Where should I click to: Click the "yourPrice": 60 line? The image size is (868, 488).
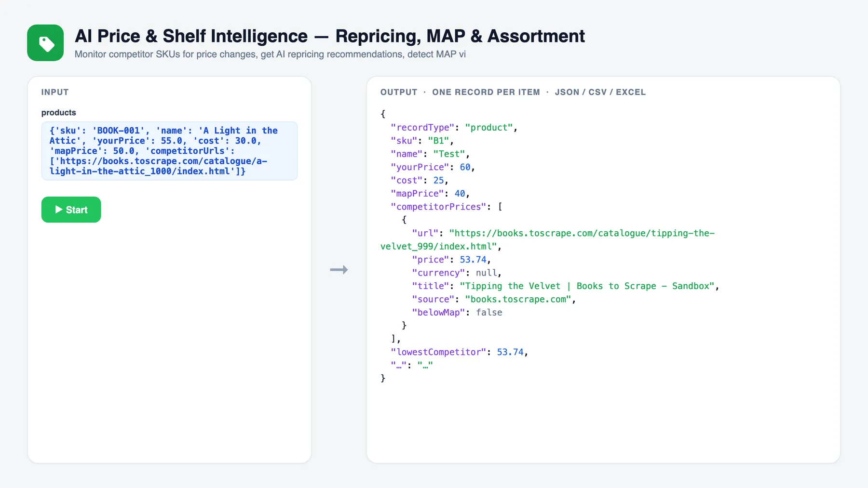[433, 167]
